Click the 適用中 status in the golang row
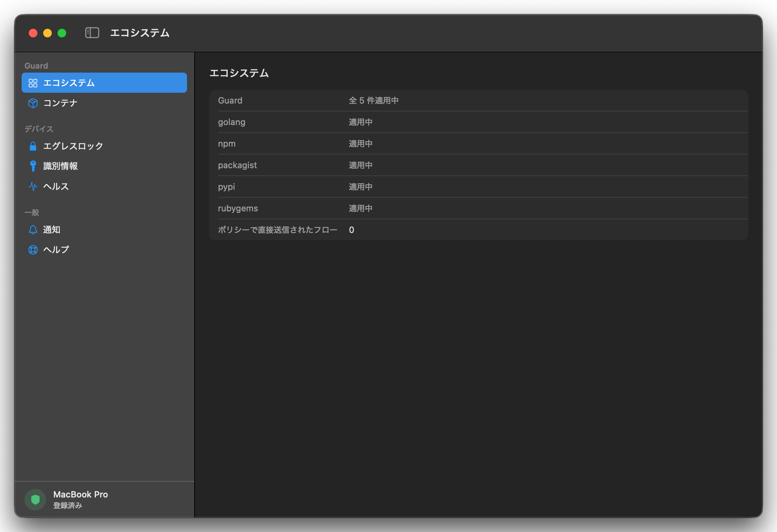Screen dimensions: 777x532 (x=360, y=122)
